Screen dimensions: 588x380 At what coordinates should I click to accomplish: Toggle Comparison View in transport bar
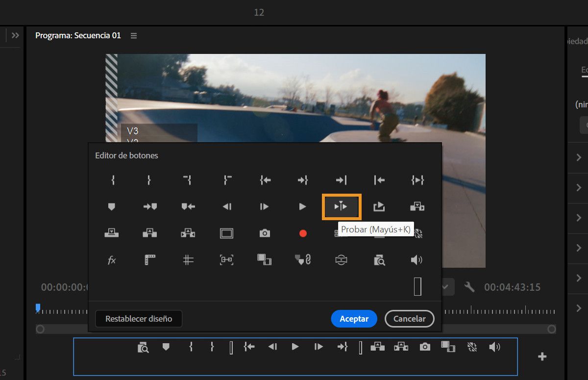448,347
